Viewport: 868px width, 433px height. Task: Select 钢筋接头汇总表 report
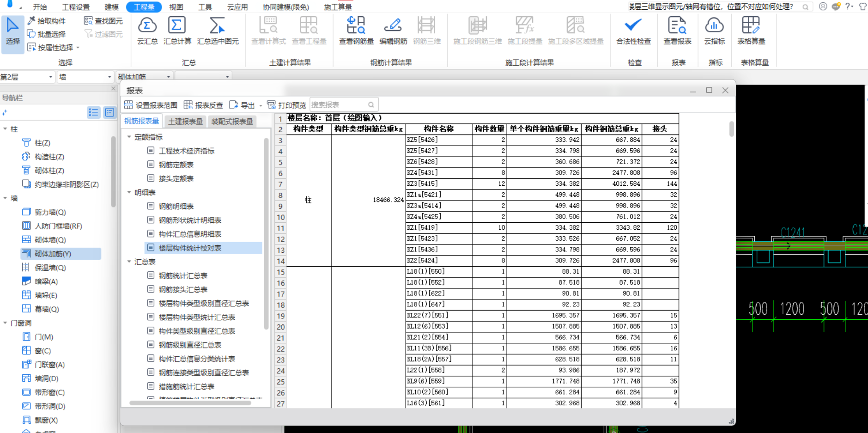183,290
